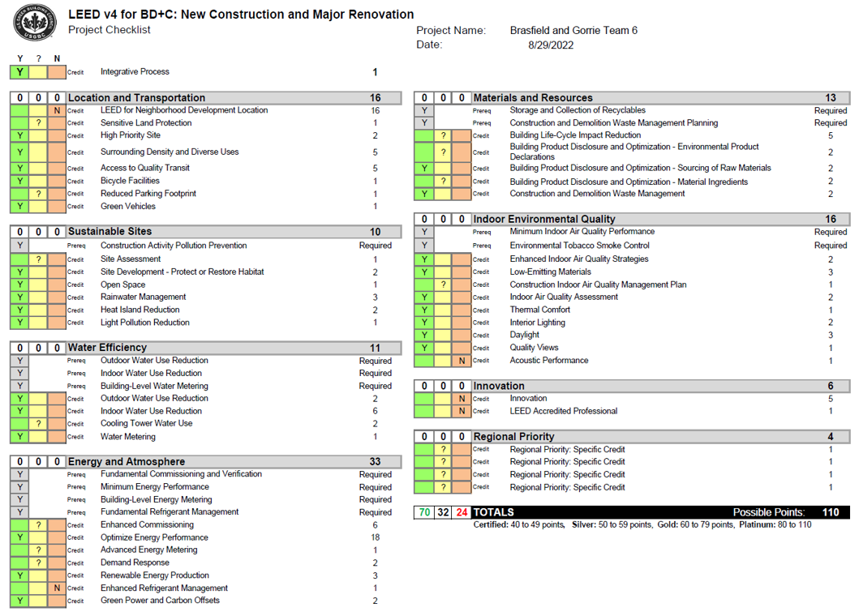Select the N cell for Acoustic Performance
This screenshot has width=859, height=616.
tap(462, 361)
